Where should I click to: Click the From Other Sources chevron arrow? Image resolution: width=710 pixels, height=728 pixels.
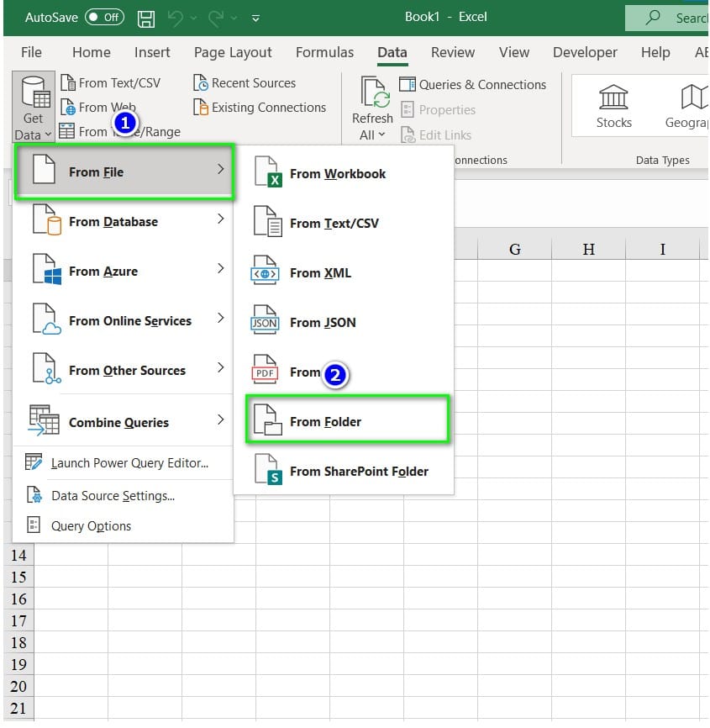tap(221, 367)
